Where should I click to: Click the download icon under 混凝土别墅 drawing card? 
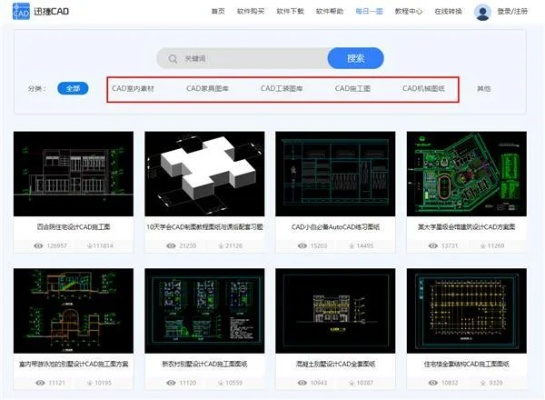352,383
